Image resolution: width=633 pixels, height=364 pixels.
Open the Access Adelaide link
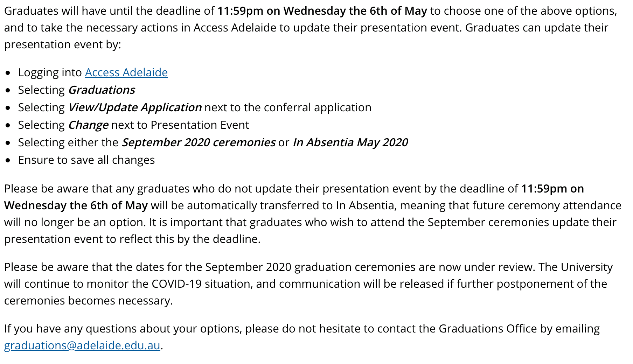[x=126, y=72]
